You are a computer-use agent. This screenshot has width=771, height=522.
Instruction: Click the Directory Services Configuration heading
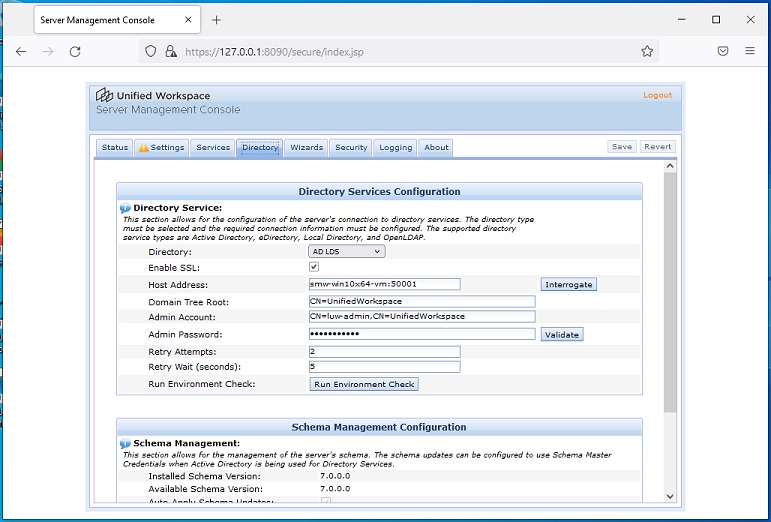tap(379, 192)
